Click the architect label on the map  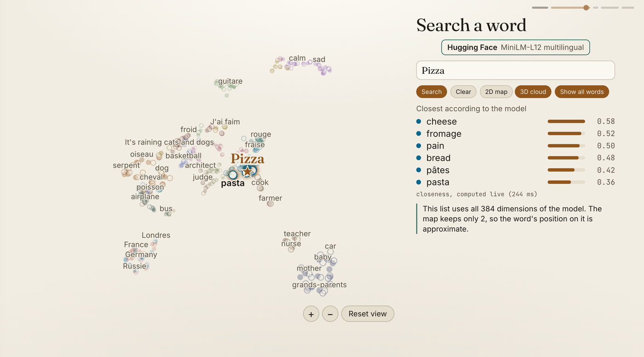click(x=201, y=166)
